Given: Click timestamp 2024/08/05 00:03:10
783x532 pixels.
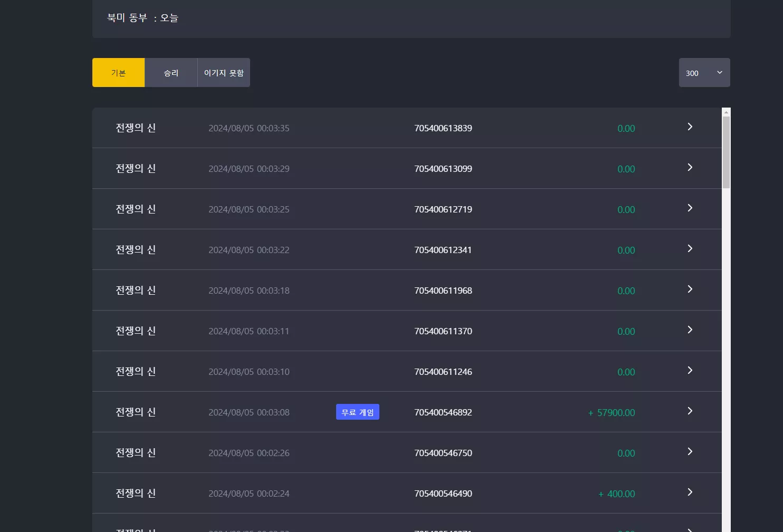Looking at the screenshot, I should click(x=249, y=372).
